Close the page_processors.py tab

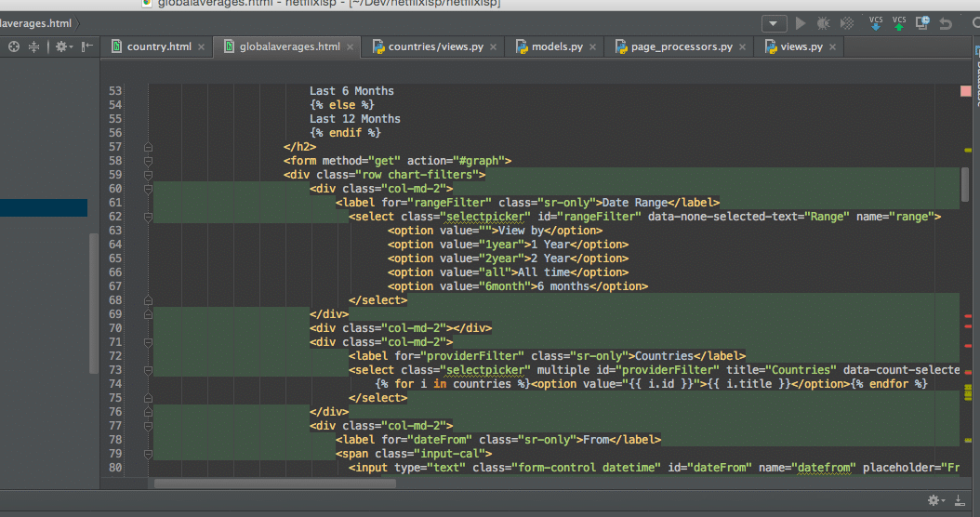(x=743, y=46)
